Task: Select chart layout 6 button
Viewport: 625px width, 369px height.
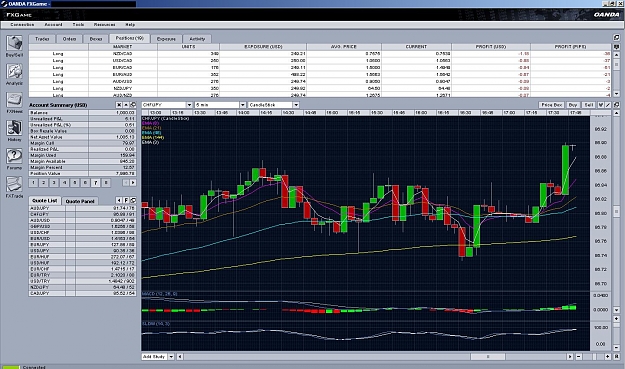Action: pos(85,183)
